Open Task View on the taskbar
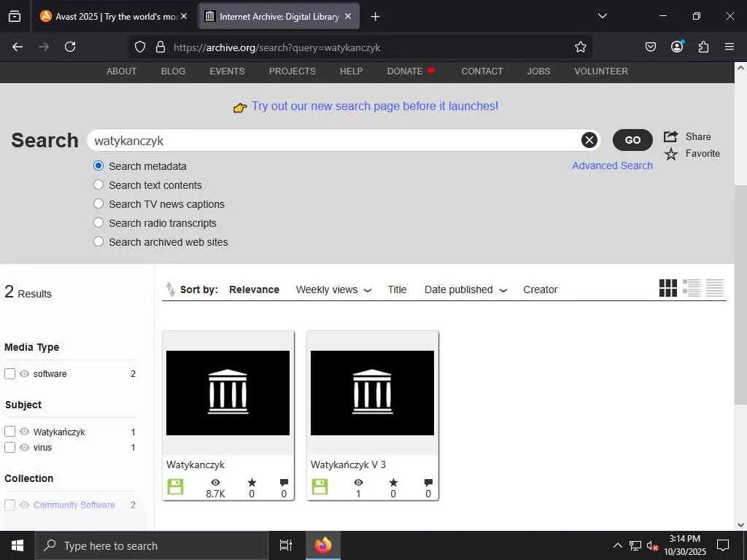 click(286, 545)
